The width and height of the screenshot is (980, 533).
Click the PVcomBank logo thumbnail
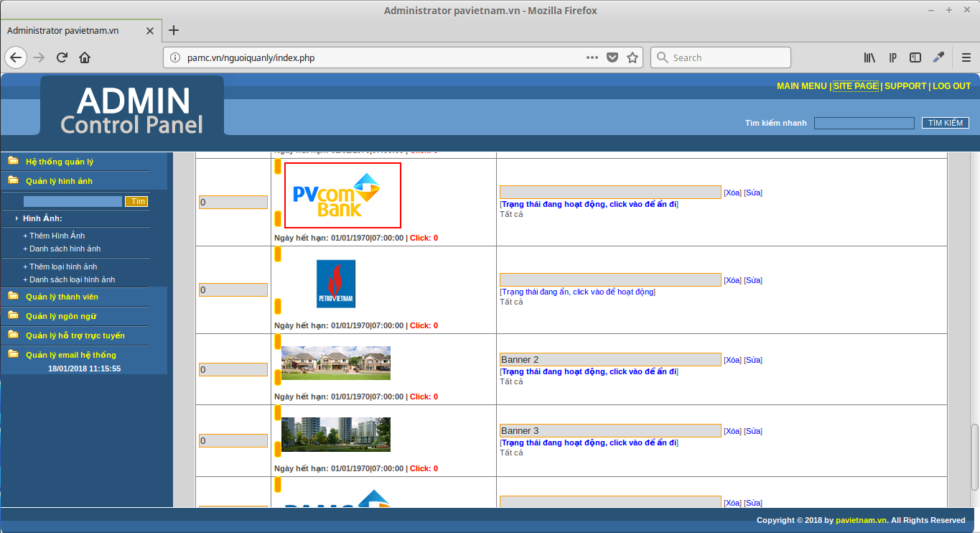pos(342,195)
